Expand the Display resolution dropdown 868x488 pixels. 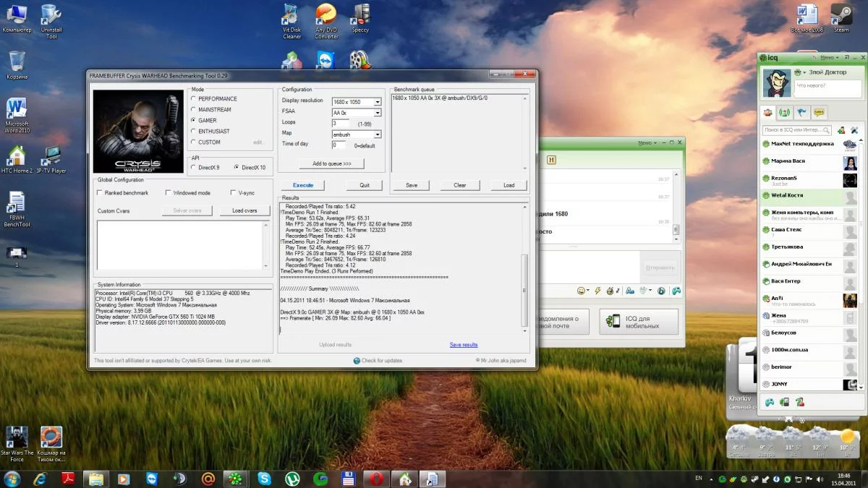pyautogui.click(x=377, y=102)
